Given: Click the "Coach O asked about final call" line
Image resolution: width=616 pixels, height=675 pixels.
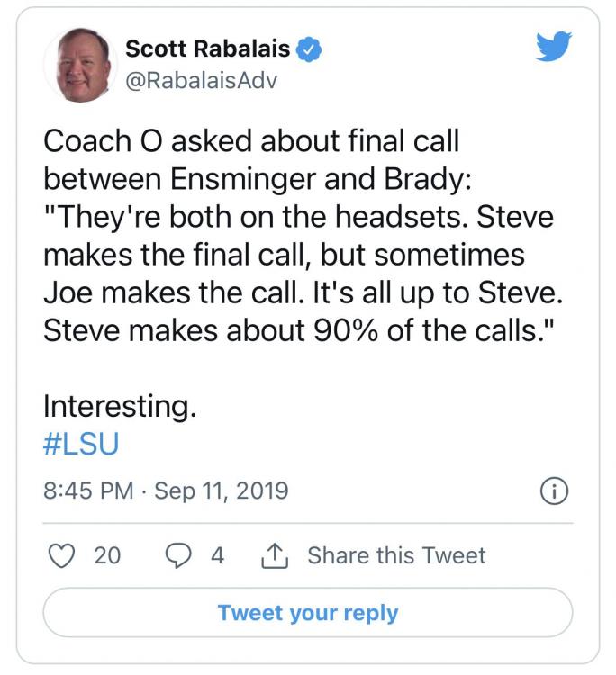Looking at the screenshot, I should pos(251,141).
